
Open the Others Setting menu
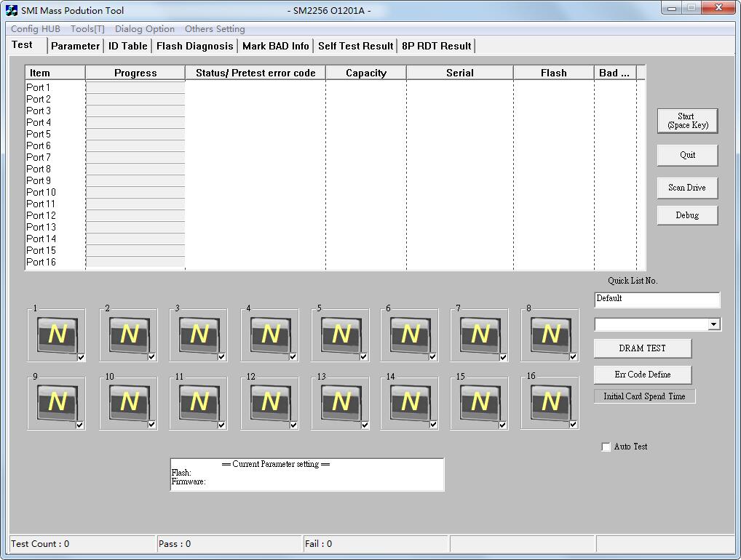215,29
